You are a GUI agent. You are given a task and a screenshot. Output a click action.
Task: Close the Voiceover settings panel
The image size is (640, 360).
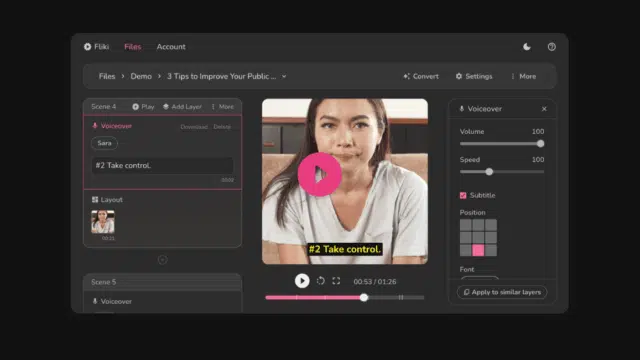[544, 109]
